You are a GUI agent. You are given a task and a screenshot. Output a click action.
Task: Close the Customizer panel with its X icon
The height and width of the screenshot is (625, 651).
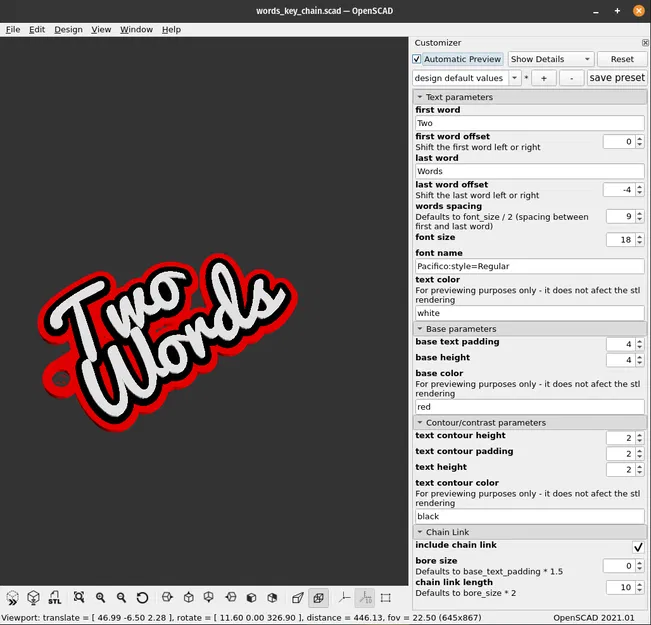point(645,43)
